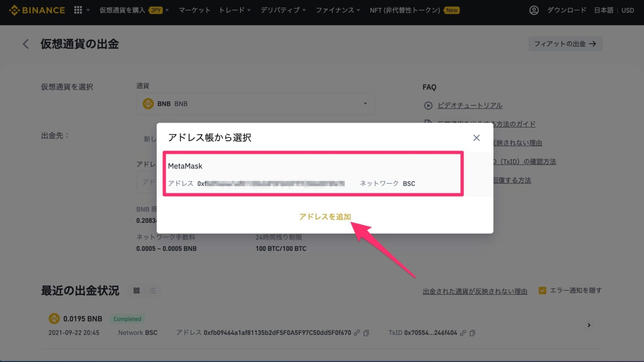Open the BNB currency dropdown
Viewport: 644px width, 362px height.
click(x=256, y=104)
